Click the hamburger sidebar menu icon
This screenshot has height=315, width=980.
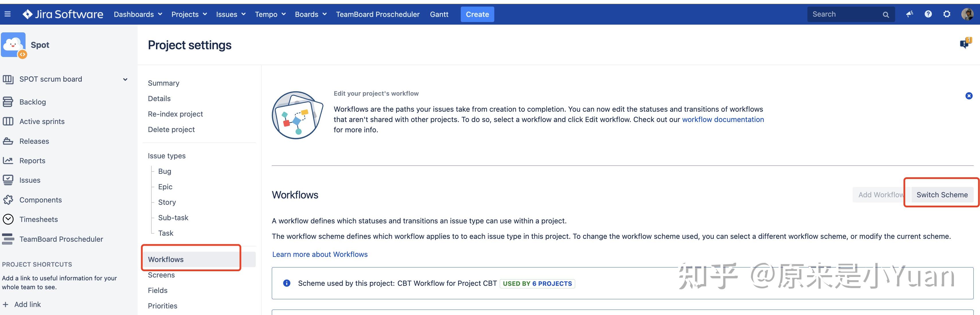pyautogui.click(x=7, y=14)
